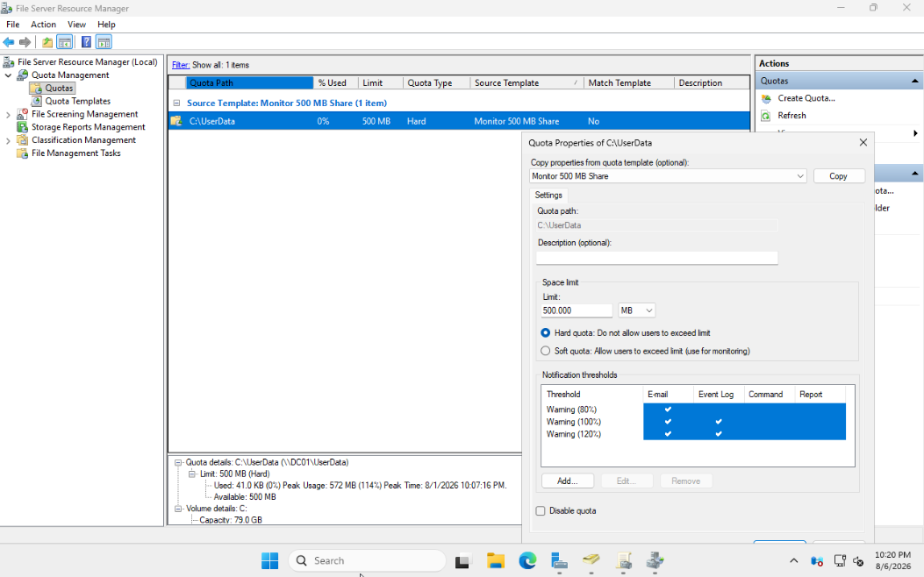Select the Warning (100%) threshold row
924x577 pixels.
click(693, 422)
